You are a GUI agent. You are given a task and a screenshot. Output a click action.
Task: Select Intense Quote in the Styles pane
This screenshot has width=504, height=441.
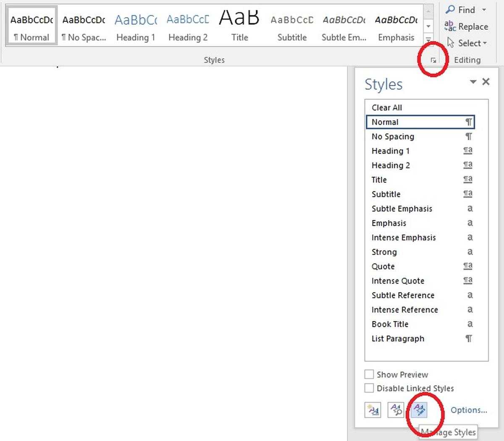[420, 281]
